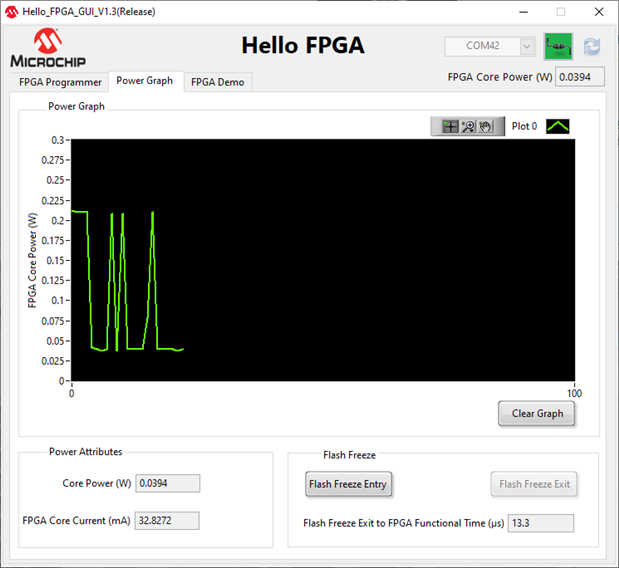Click the refresh COM ports icon
Image resolution: width=619 pixels, height=568 pixels.
[592, 47]
